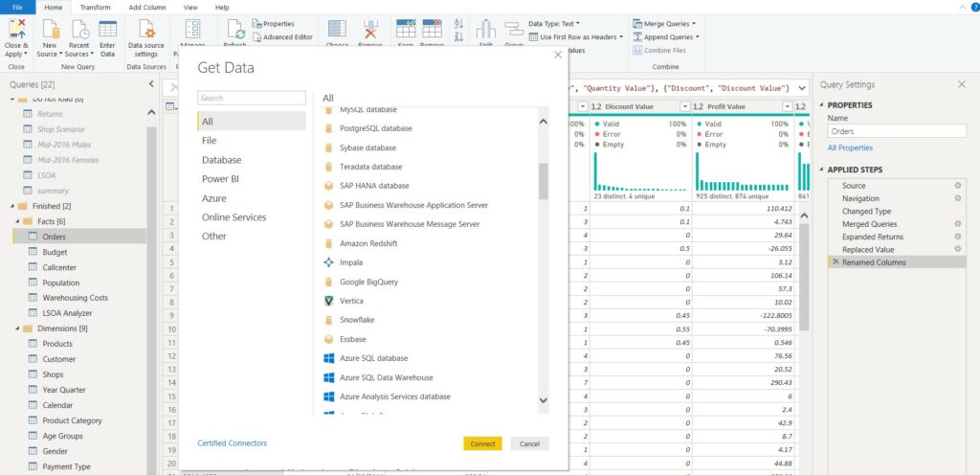
Task: Open Recent Sources icon
Action: 79,30
